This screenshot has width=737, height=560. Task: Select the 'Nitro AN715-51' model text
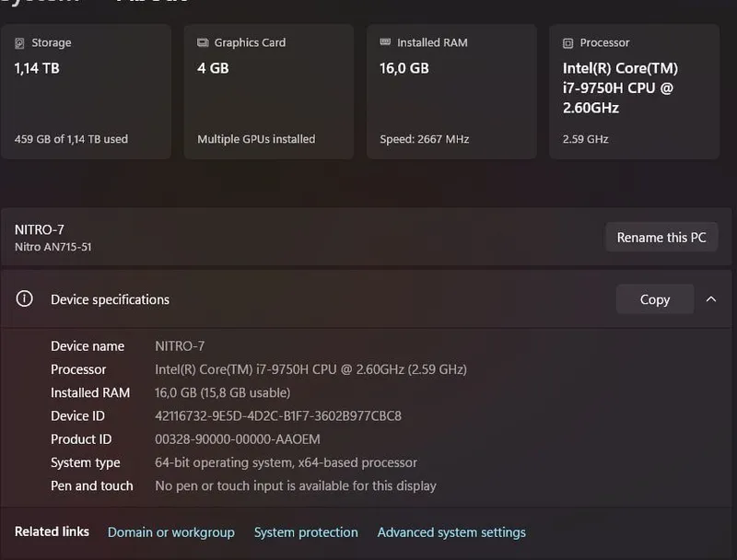click(x=53, y=247)
